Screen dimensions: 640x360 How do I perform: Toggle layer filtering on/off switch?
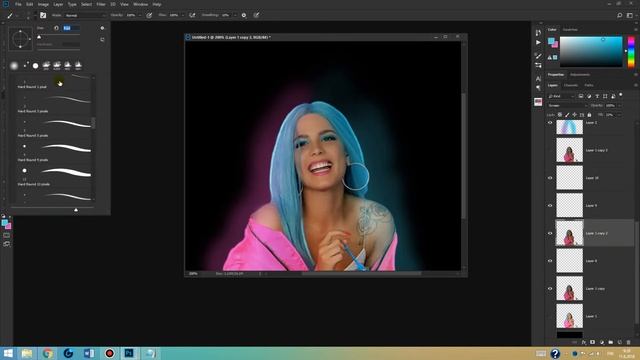coord(621,95)
